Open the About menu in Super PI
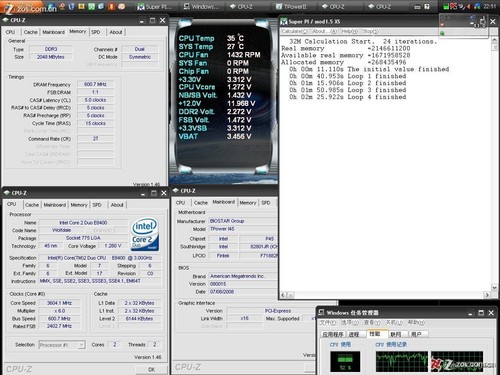Screen dimensions: 500x375 [x=324, y=31]
